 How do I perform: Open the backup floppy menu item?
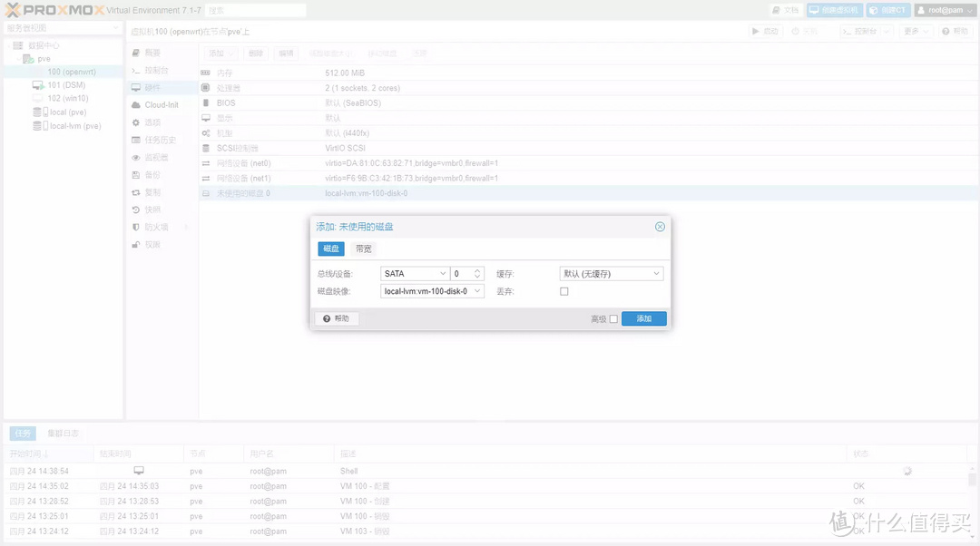pos(162,175)
